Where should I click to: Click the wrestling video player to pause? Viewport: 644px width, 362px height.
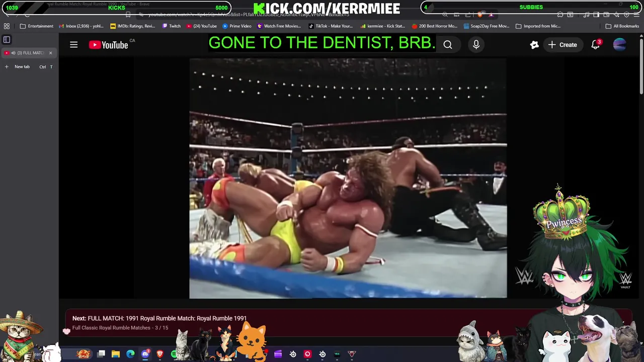348,178
